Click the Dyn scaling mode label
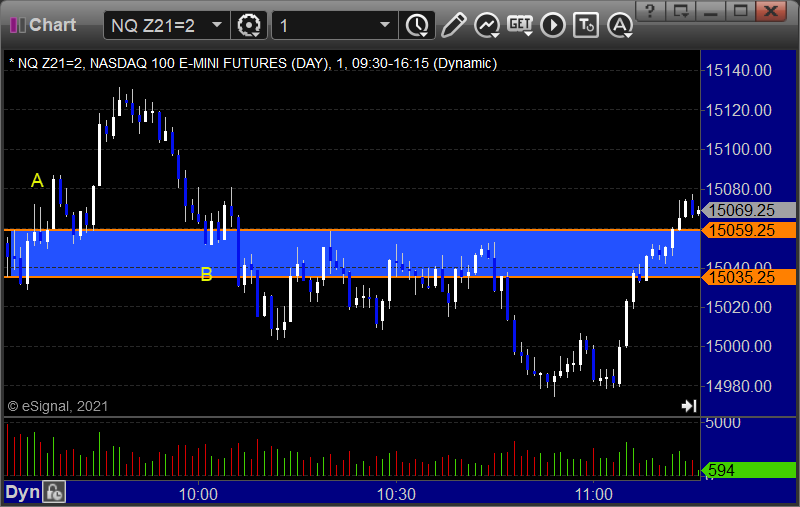The height and width of the screenshot is (507, 800). coord(22,492)
